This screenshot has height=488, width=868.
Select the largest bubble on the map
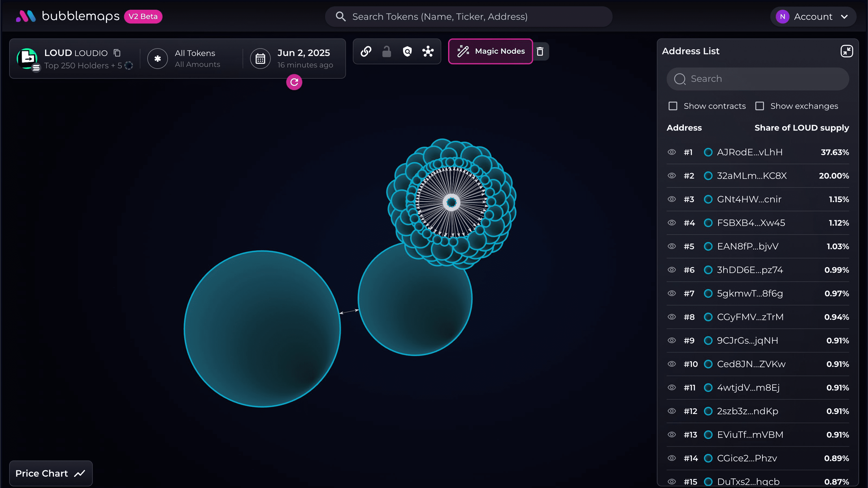pyautogui.click(x=262, y=328)
